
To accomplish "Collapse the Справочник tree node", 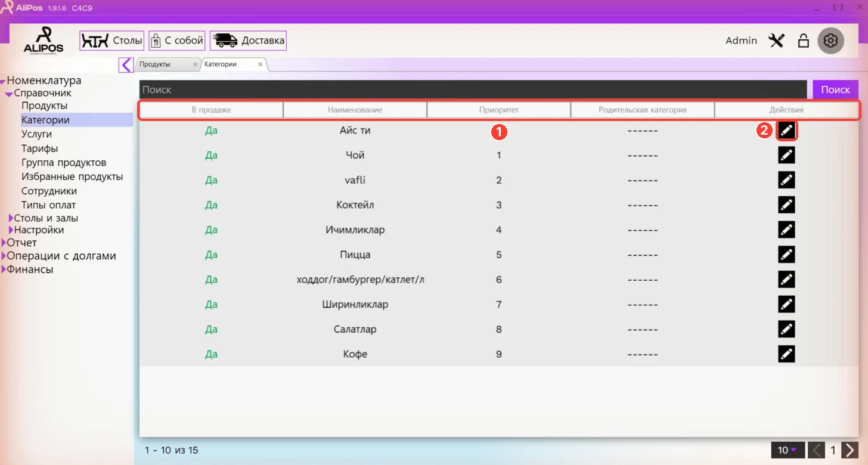I will coord(9,94).
